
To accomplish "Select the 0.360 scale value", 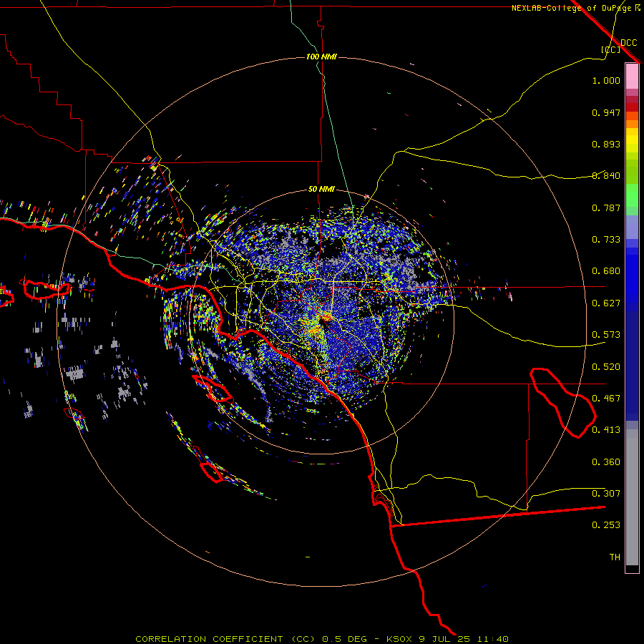I will pos(606,462).
